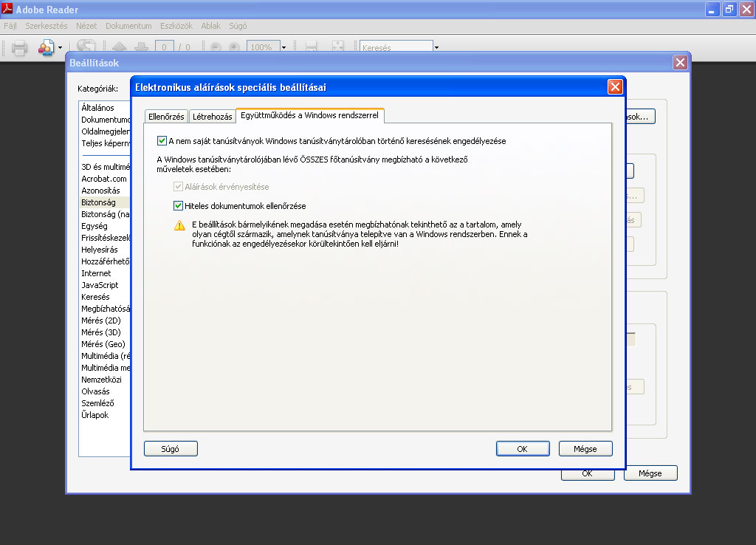
Task: Click the Súgó button in signature dialog
Action: tap(171, 448)
